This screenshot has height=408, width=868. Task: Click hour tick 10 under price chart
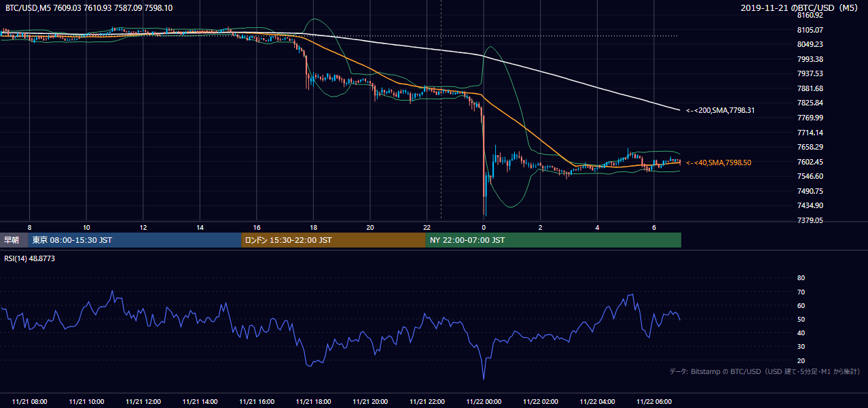click(x=87, y=226)
